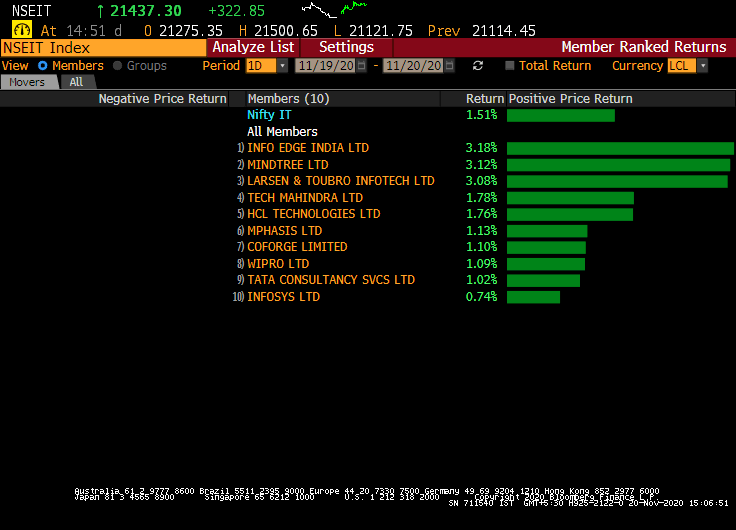736x530 pixels.
Task: Click the refresh icon next to date range
Action: (478, 66)
